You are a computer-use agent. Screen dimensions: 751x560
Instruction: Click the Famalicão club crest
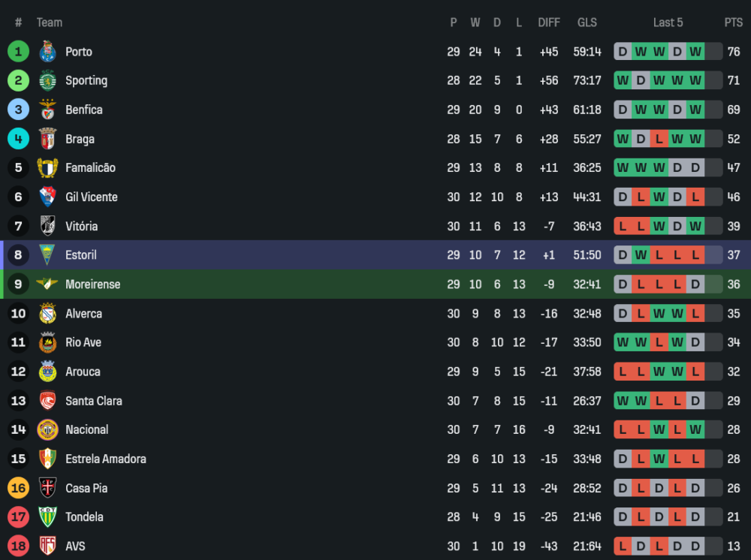point(48,167)
